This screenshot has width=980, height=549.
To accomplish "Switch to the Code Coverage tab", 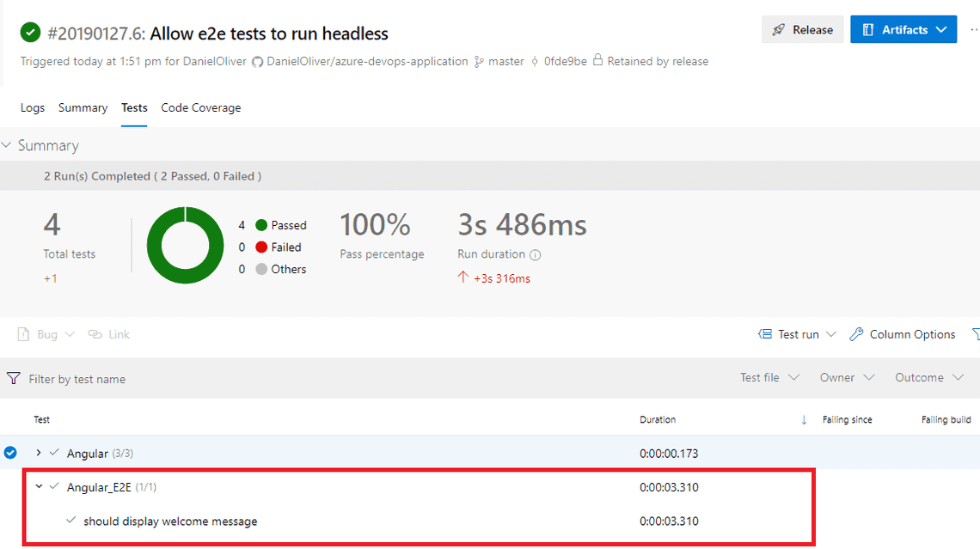I will (x=200, y=107).
